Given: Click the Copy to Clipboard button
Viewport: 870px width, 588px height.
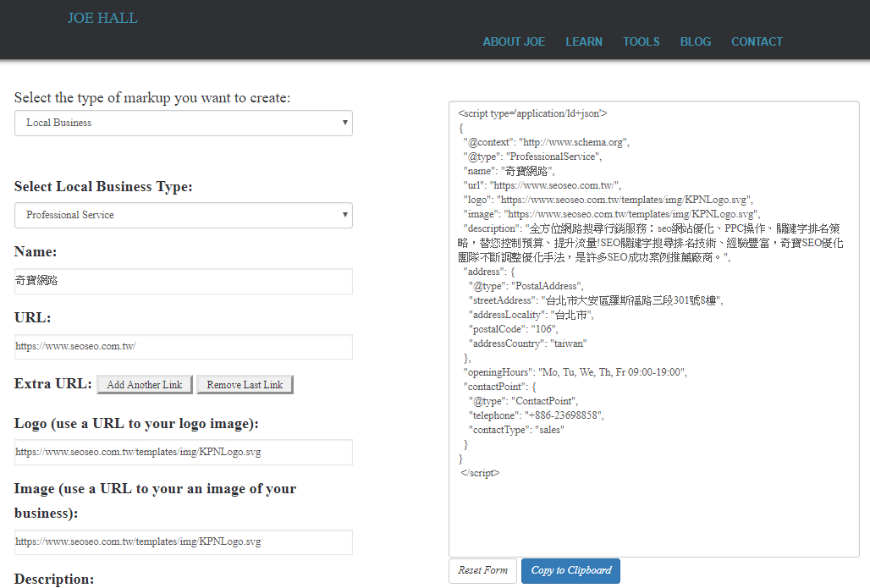Looking at the screenshot, I should pos(571,571).
